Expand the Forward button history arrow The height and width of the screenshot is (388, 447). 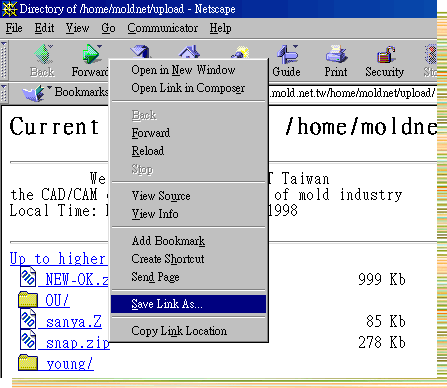(x=99, y=46)
